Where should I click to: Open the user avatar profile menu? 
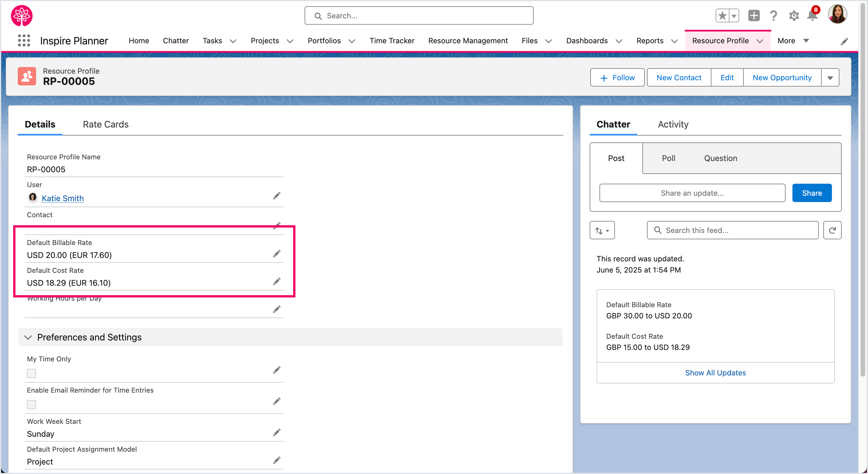(838, 15)
